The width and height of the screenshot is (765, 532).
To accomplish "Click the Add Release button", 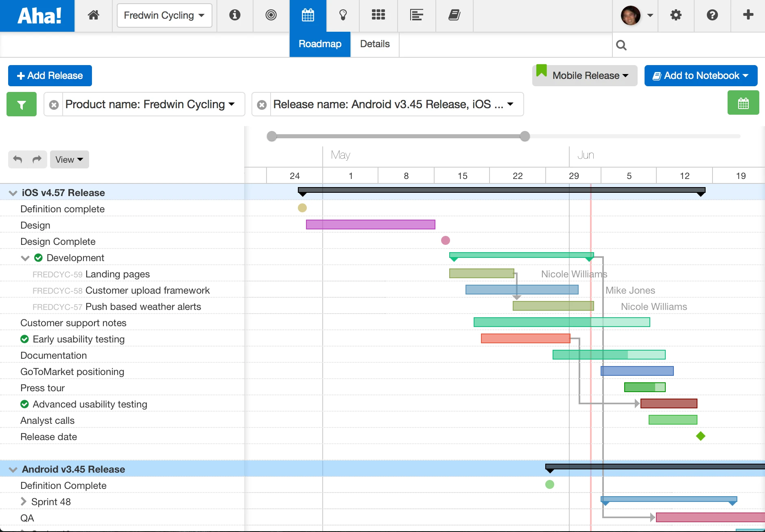I will pyautogui.click(x=50, y=76).
